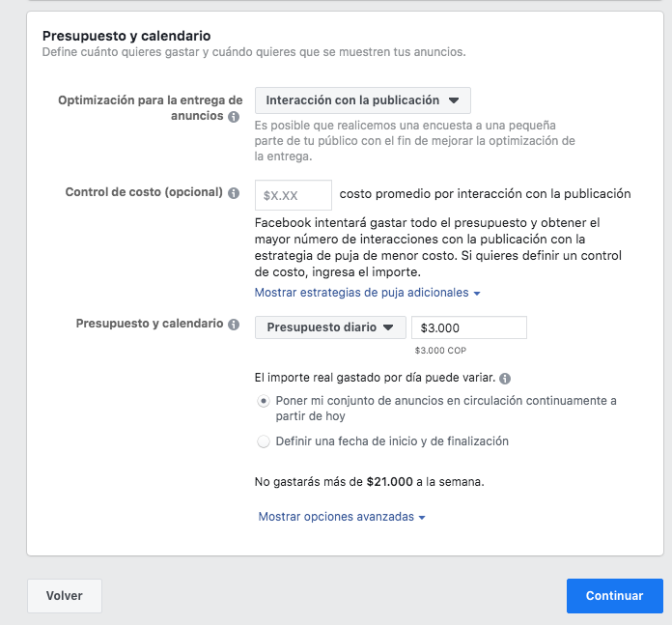
Task: Open 'Interacción con la publicación' dropdown
Action: pos(363,100)
